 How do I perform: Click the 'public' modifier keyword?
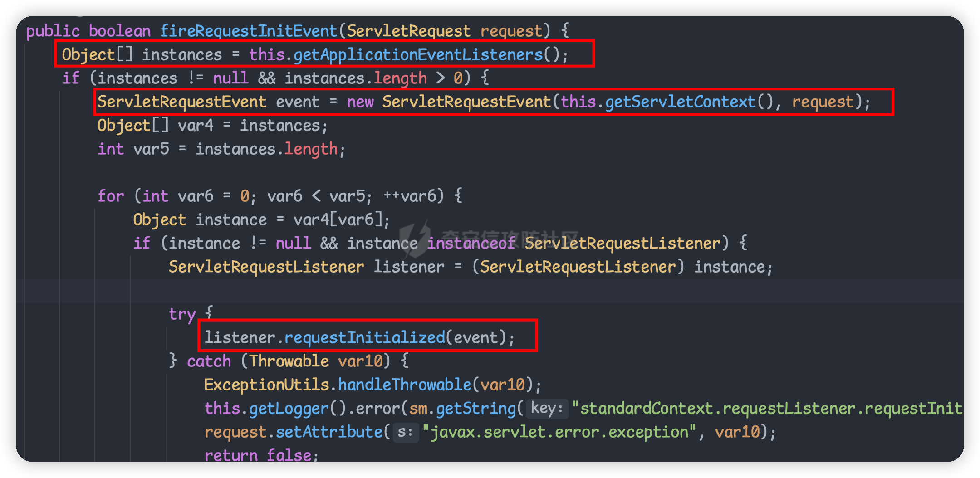coord(53,31)
